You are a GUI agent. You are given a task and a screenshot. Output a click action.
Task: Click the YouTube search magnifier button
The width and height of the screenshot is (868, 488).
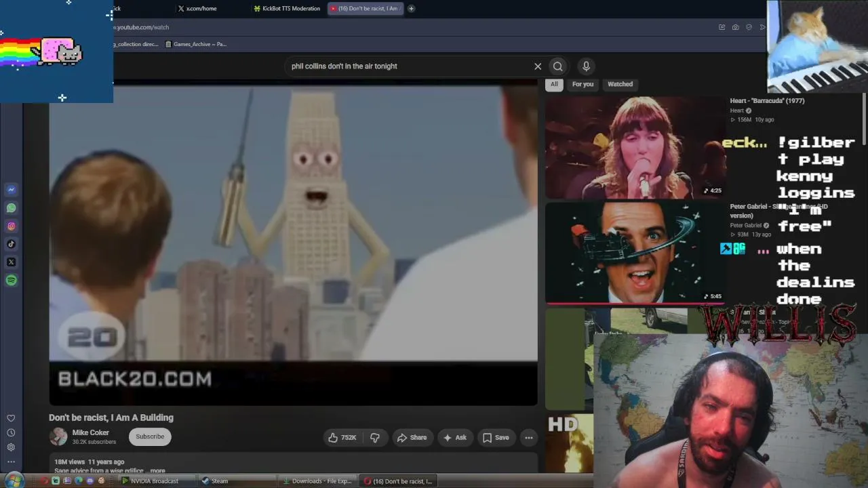point(557,66)
